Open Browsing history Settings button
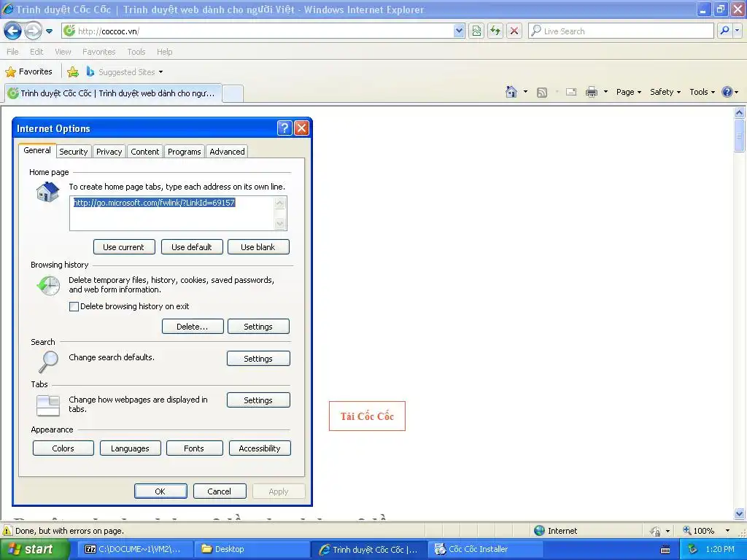The height and width of the screenshot is (560, 747). (258, 327)
